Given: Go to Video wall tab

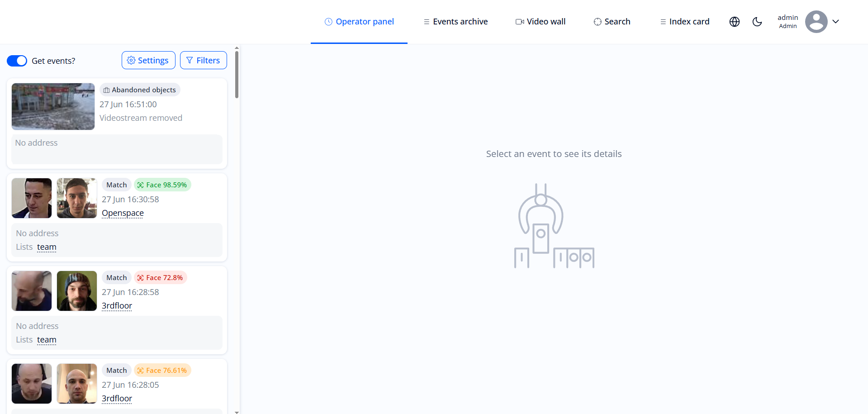Looking at the screenshot, I should (x=541, y=21).
